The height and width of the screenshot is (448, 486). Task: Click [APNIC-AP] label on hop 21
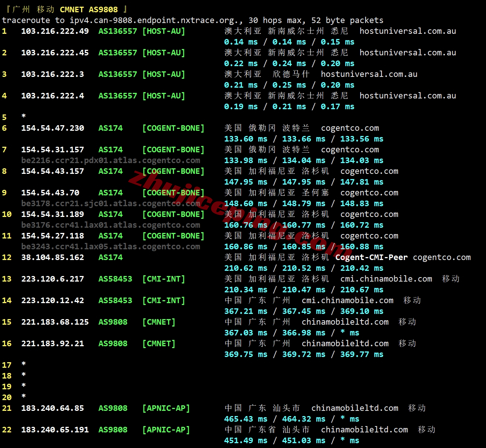pyautogui.click(x=166, y=408)
